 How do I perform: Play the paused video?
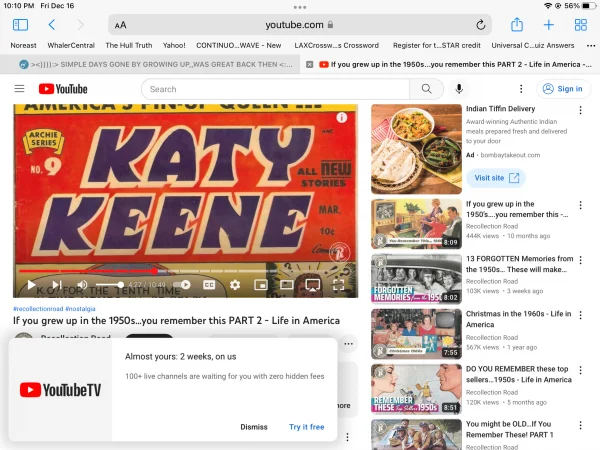coord(31,285)
